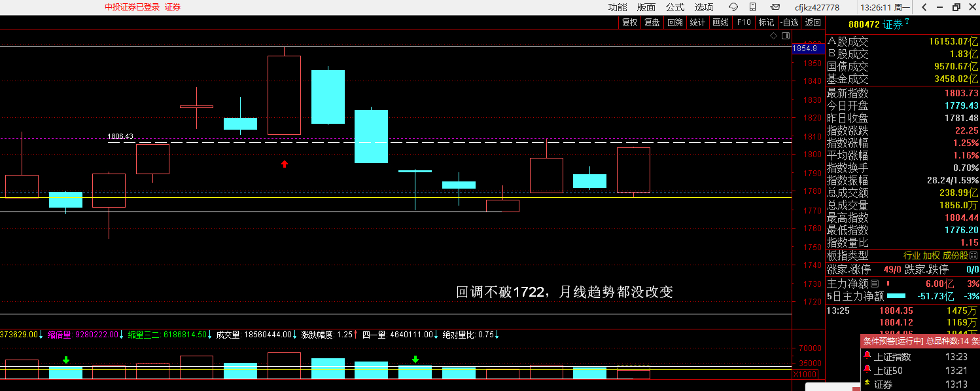Click the 回溯 review tool
Screen dimensions: 980x391
point(674,22)
